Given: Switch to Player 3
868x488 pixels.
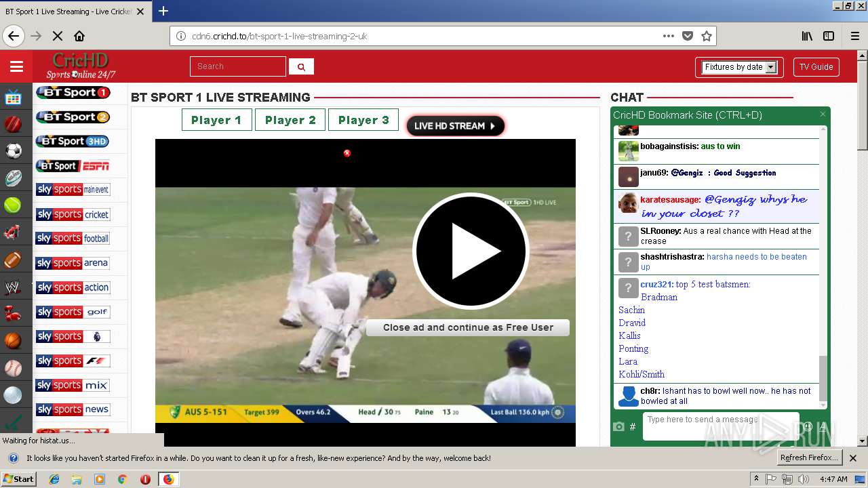Looking at the screenshot, I should 363,120.
